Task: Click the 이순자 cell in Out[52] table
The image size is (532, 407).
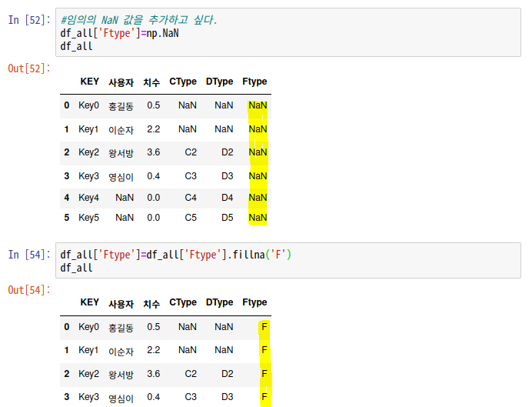Action: [121, 130]
